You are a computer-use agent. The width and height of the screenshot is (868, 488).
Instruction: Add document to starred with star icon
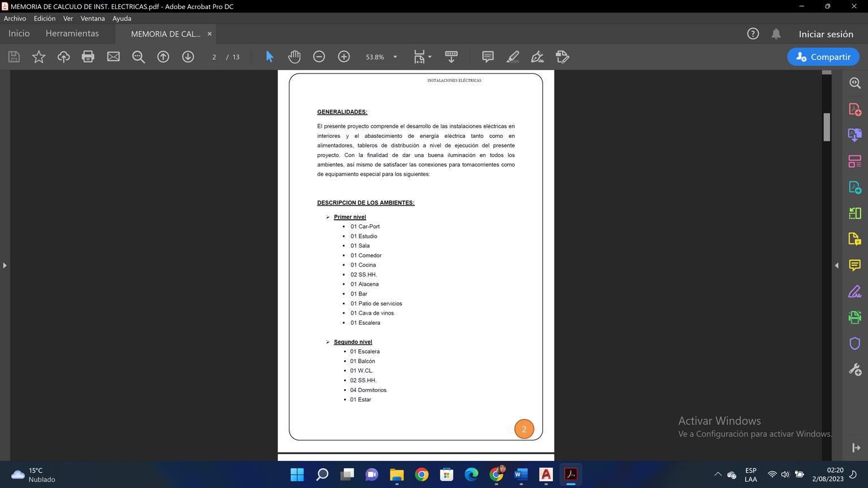click(x=38, y=56)
